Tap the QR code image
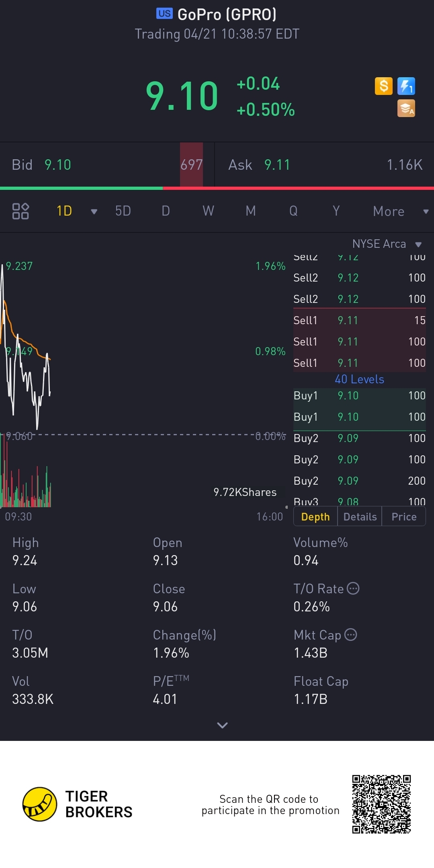Screen dimensions: 434x868 click(381, 804)
